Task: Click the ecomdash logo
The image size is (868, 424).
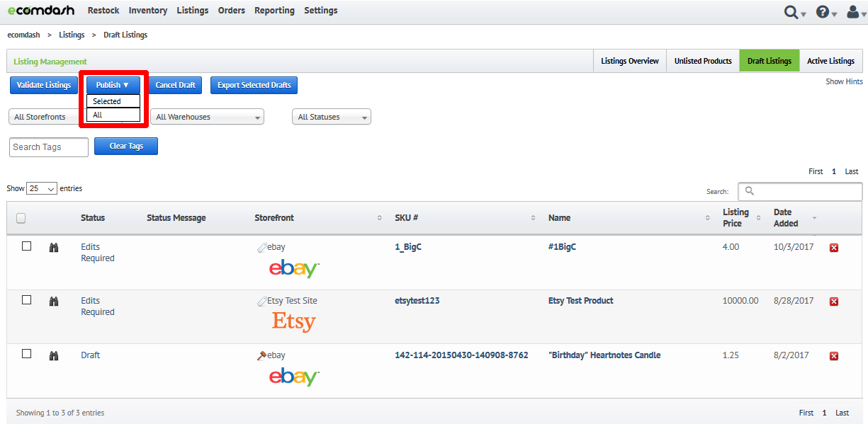Action: point(41,11)
